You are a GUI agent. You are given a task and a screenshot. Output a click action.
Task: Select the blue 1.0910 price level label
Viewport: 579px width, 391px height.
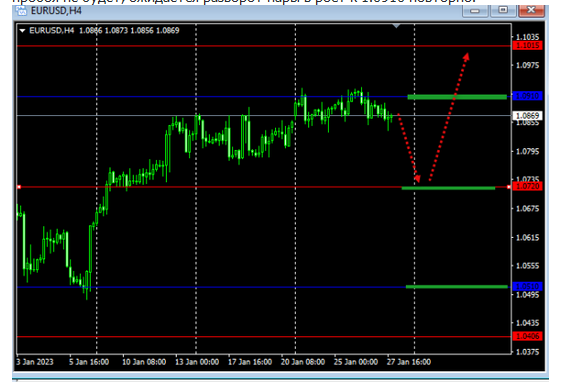[x=528, y=96]
